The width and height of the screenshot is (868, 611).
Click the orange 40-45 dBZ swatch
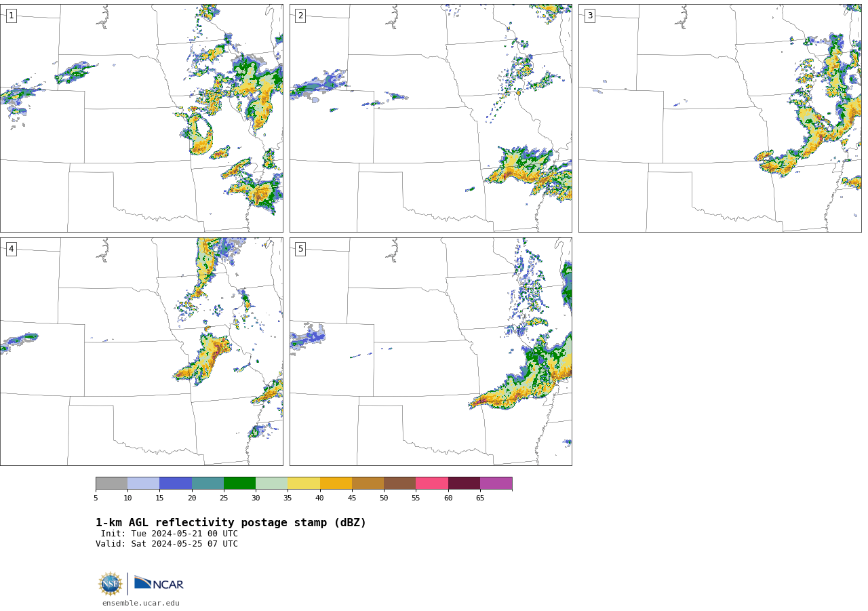336,484
